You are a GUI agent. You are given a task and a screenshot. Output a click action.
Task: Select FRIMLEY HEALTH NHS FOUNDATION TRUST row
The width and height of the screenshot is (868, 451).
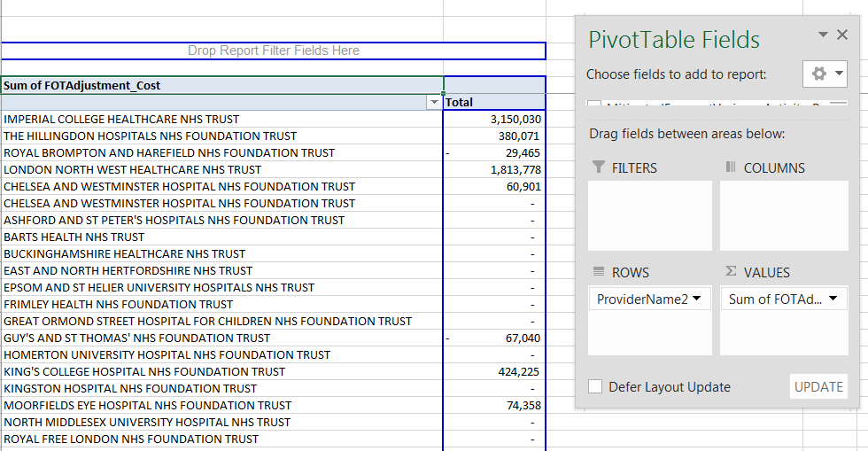tap(222, 304)
